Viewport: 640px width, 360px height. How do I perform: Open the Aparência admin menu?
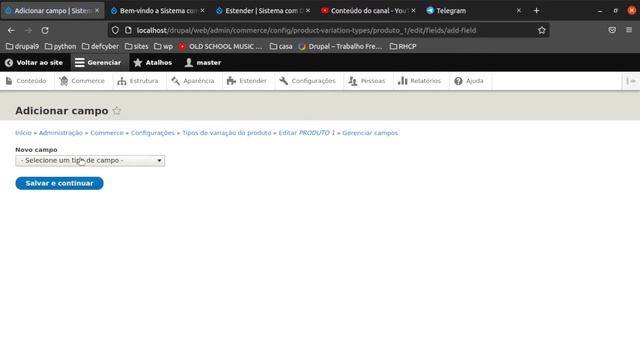click(x=193, y=81)
